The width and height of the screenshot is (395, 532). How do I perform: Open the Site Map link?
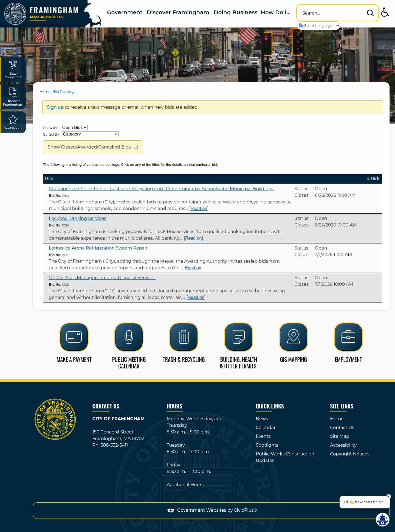coord(340,436)
